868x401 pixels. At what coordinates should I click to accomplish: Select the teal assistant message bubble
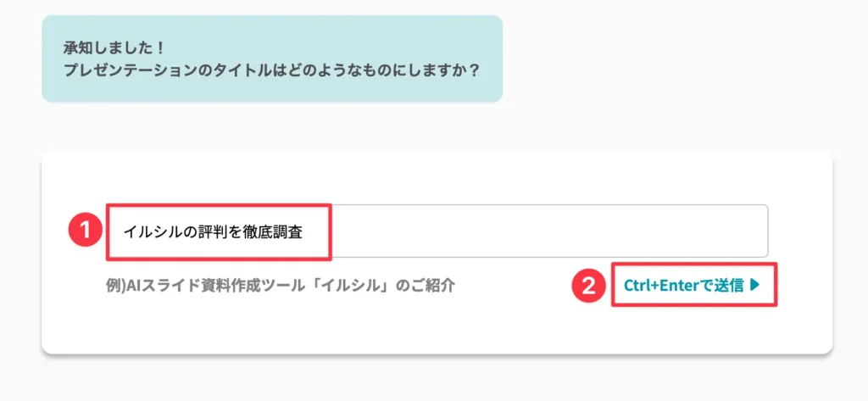coord(272,58)
